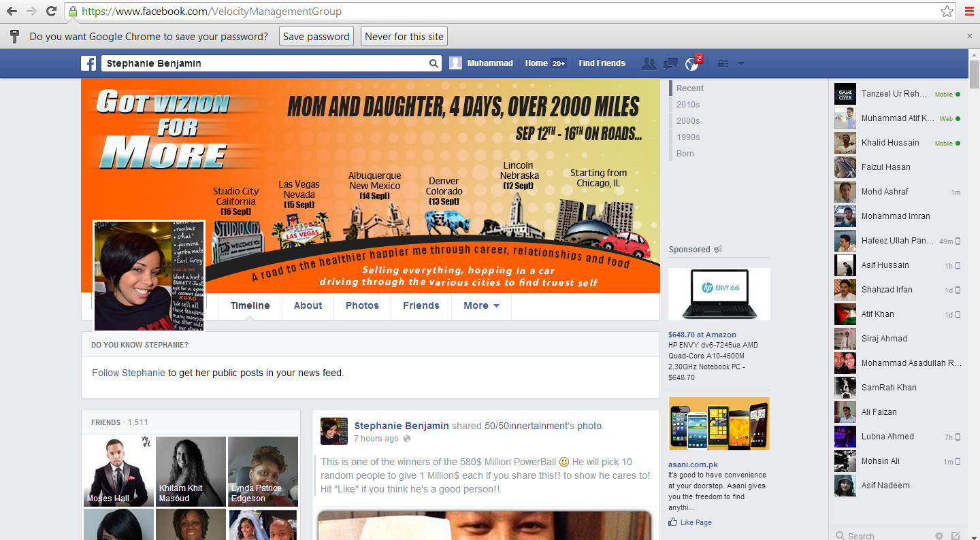The width and height of the screenshot is (980, 540).
Task: Open privacy shortcuts lock icon
Action: pos(723,63)
